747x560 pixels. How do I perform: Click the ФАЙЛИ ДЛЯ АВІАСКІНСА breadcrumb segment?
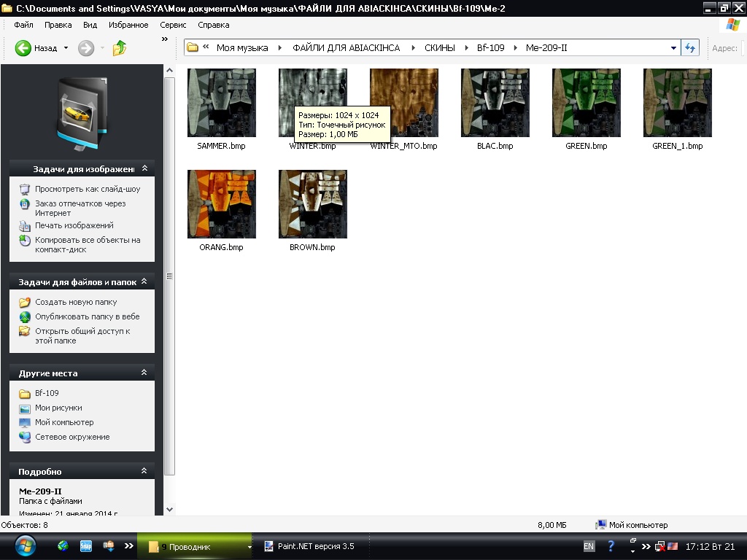tap(347, 47)
